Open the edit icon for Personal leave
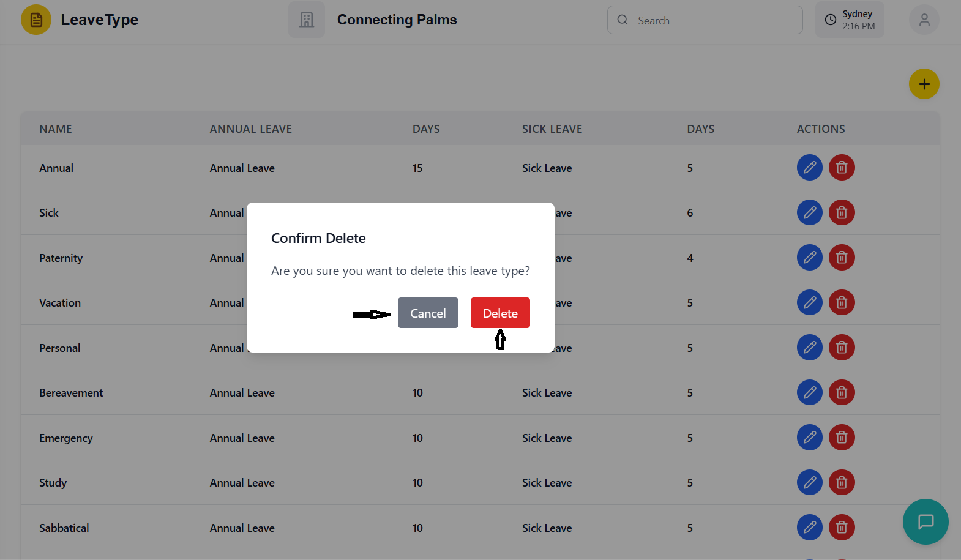This screenshot has height=560, width=961. [810, 347]
